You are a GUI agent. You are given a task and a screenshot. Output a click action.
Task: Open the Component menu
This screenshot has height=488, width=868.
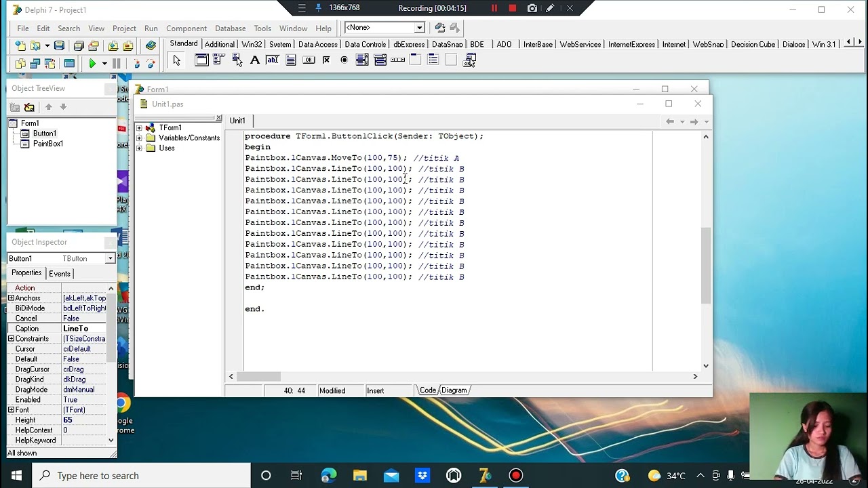click(x=186, y=28)
